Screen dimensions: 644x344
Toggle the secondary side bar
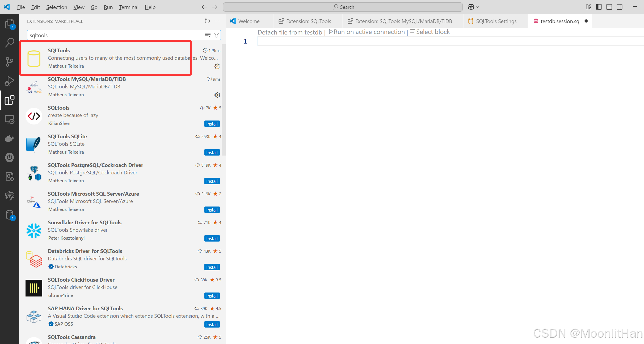pyautogui.click(x=620, y=7)
